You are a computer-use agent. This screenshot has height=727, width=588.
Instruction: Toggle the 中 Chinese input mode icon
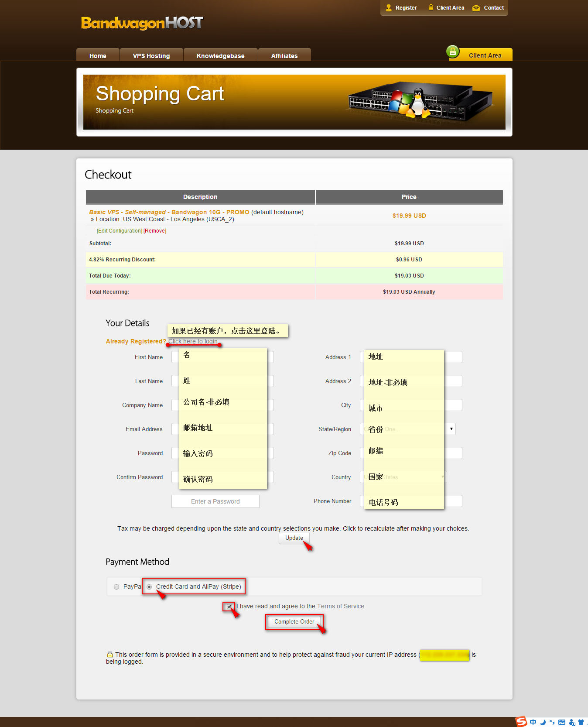point(533,722)
